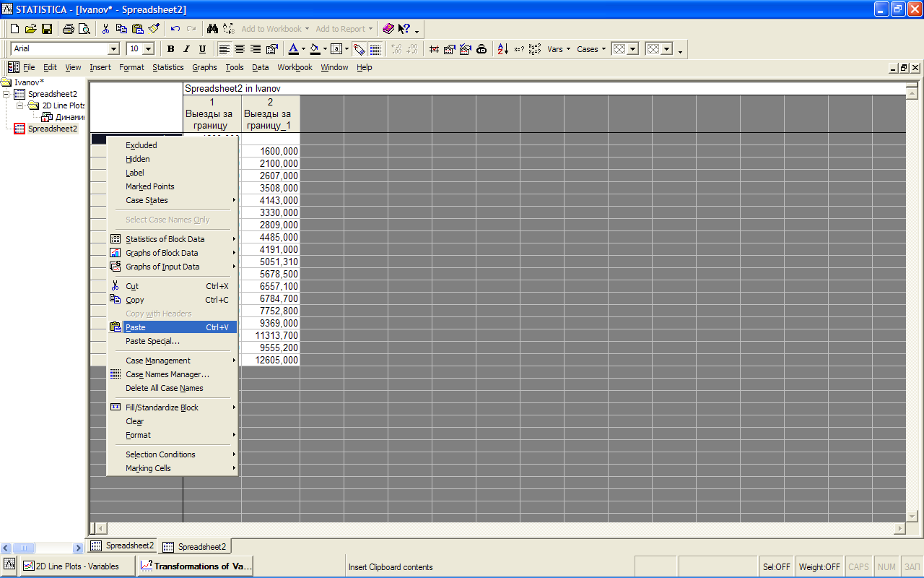Viewport: 924px width, 578px height.
Task: Right-align text with toolbar icon
Action: pyautogui.click(x=256, y=49)
